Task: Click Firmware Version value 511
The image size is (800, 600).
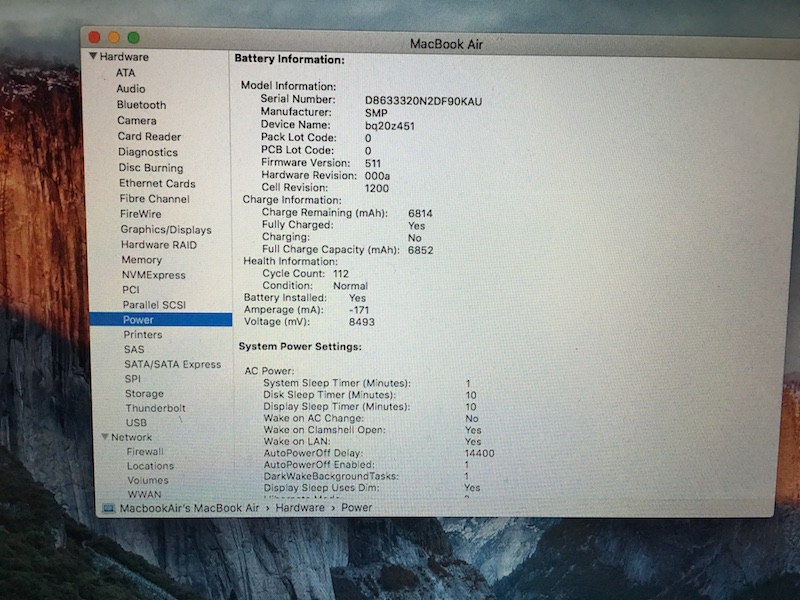Action: click(x=373, y=163)
